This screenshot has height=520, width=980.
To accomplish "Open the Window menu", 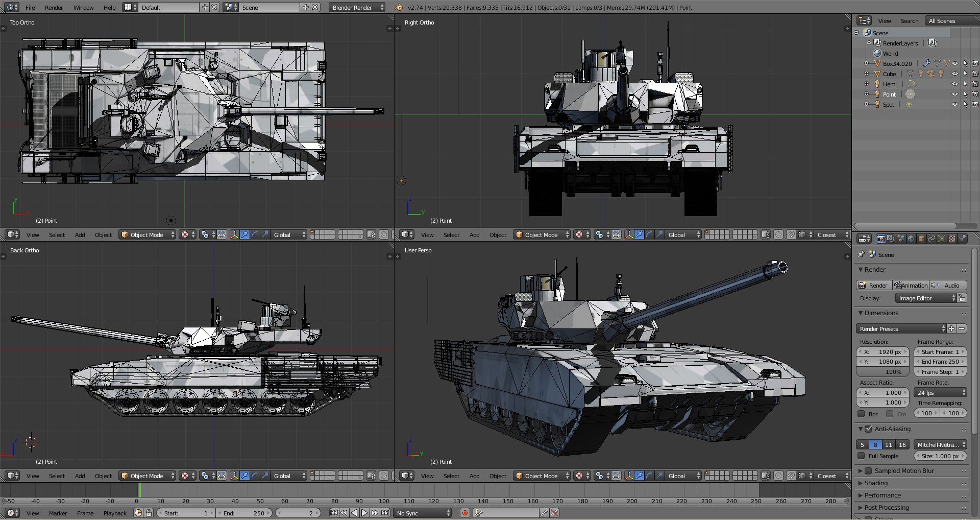I will coord(83,7).
